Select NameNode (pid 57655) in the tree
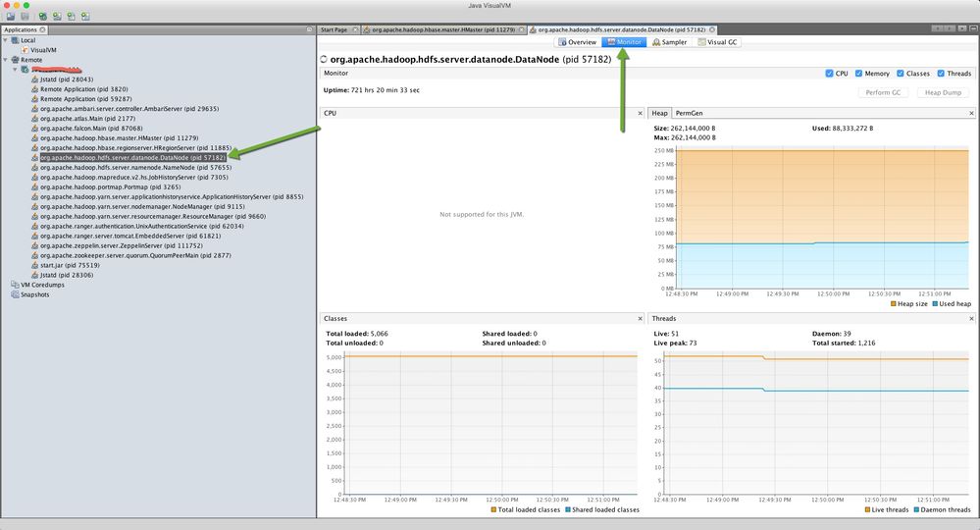The height and width of the screenshot is (530, 980). [x=116, y=167]
